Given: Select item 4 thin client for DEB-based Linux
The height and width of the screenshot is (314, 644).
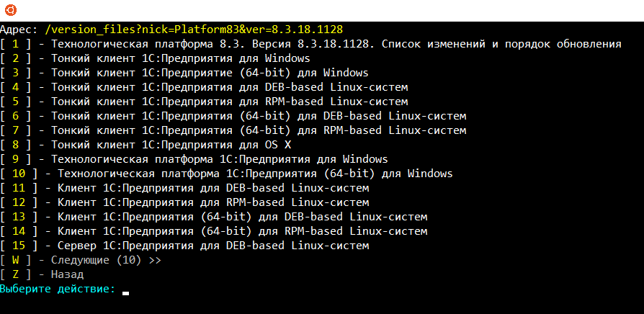Looking at the screenshot, I should coord(204,87).
